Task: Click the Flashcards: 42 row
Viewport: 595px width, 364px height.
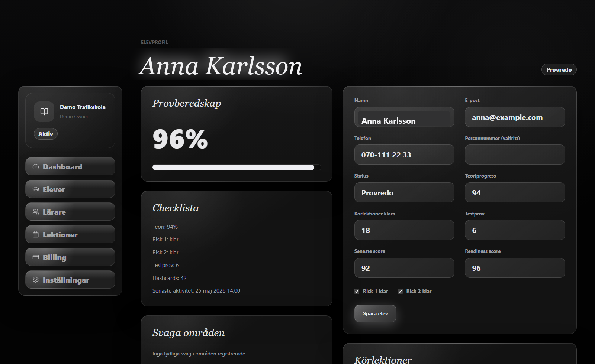Action: 170,278
